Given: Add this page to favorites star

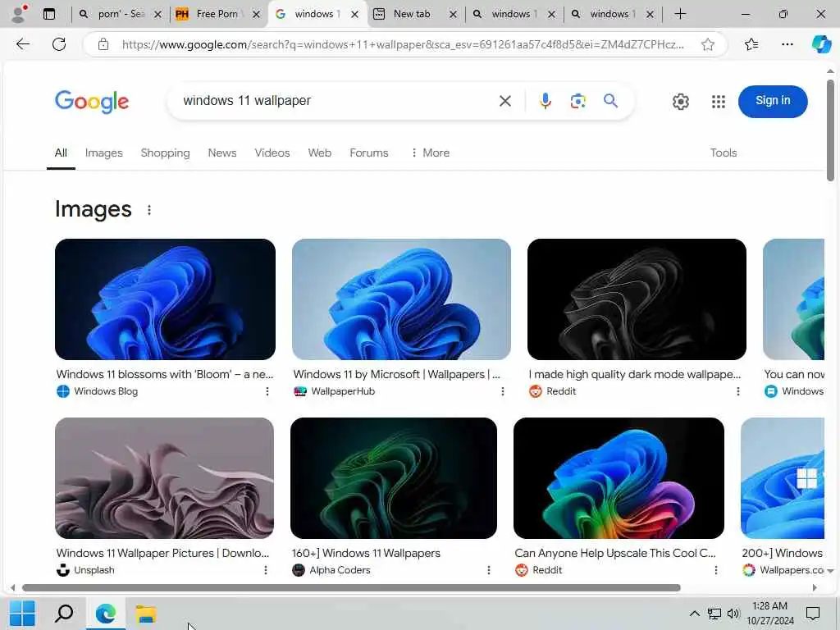Looking at the screenshot, I should click(708, 44).
